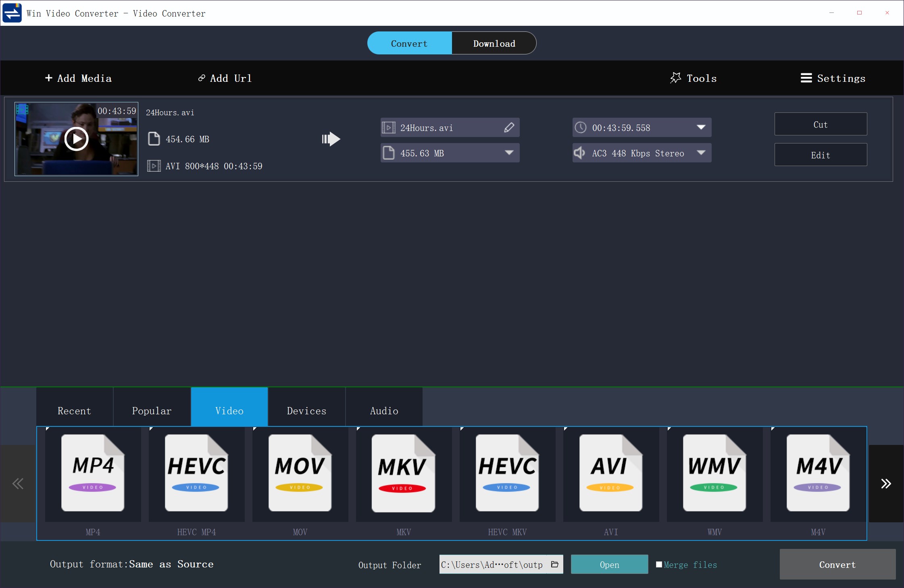
Task: Click the Cut button
Action: point(821,125)
